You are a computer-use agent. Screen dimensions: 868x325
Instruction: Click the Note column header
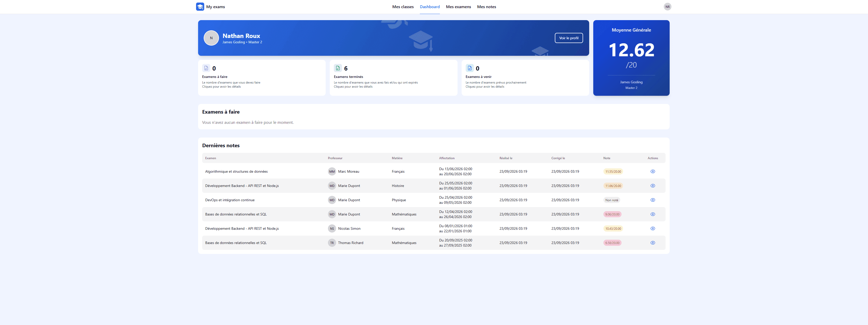[607, 158]
